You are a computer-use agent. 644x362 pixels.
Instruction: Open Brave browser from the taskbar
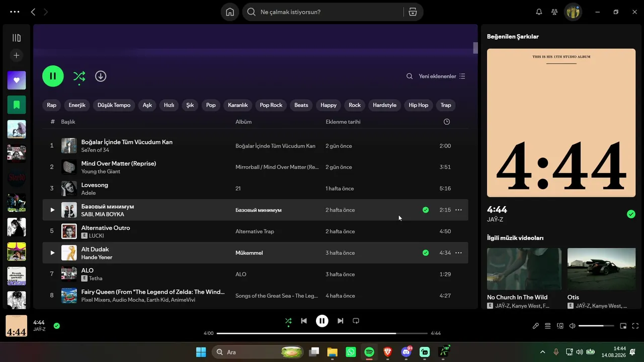tap(387, 352)
